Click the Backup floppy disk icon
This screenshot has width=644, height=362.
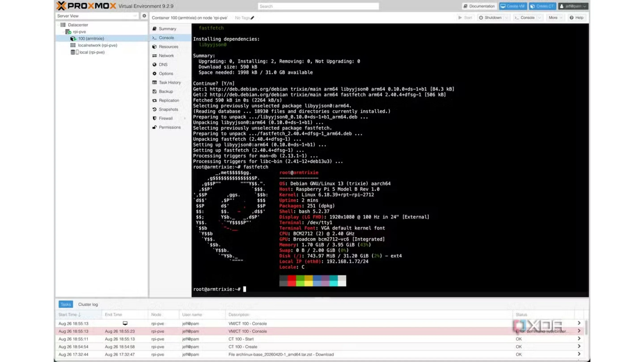tap(155, 91)
